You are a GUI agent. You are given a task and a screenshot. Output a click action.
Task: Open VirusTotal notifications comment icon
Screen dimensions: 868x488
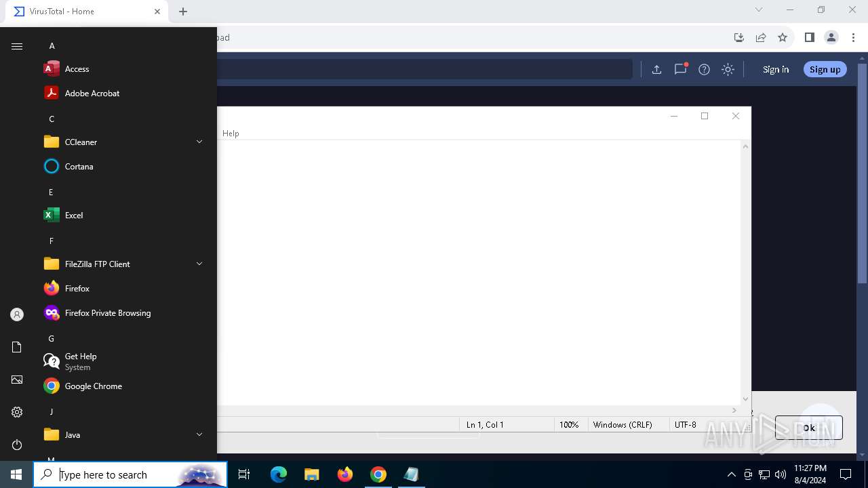pos(680,69)
